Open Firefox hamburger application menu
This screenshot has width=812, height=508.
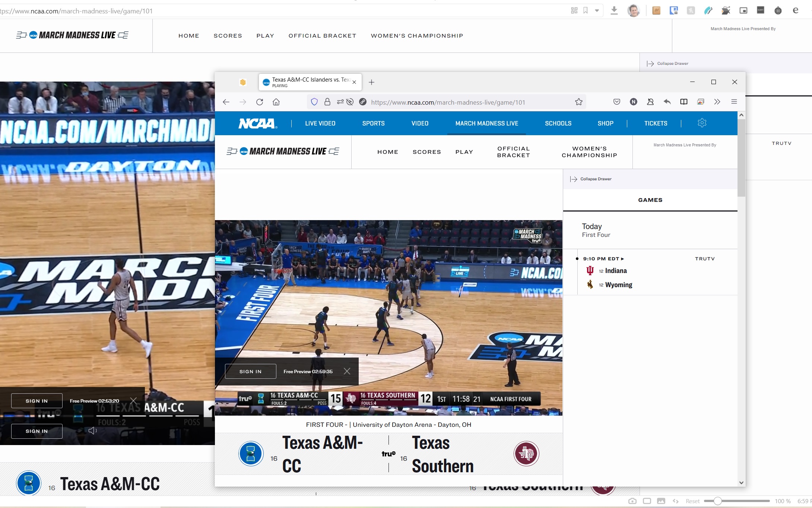(734, 102)
